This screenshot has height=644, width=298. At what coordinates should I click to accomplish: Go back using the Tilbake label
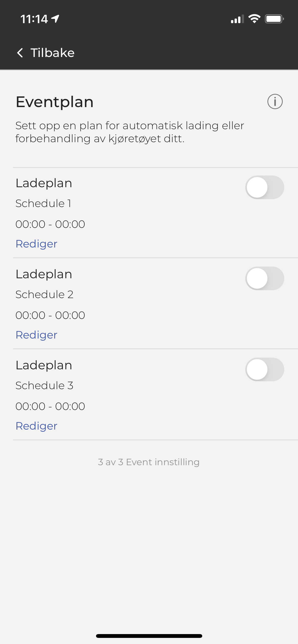coord(52,53)
